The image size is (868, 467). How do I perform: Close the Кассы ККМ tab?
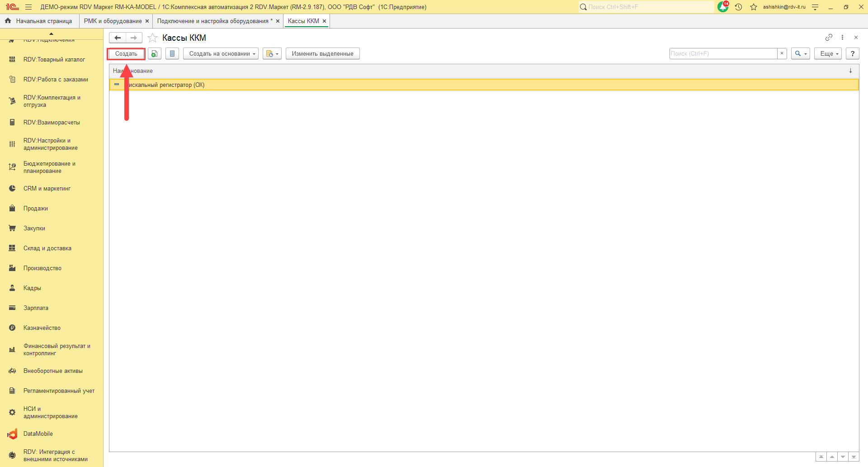324,21
